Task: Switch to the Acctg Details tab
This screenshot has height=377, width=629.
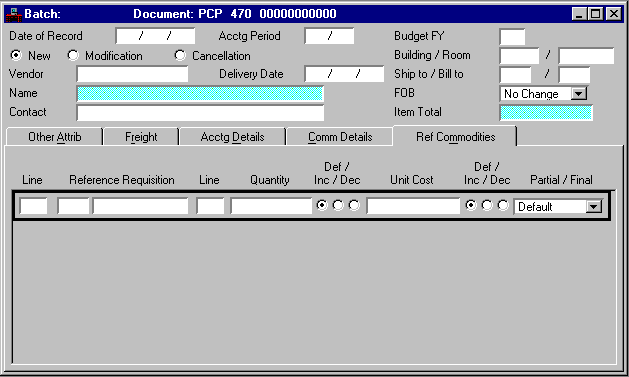Action: click(x=233, y=137)
